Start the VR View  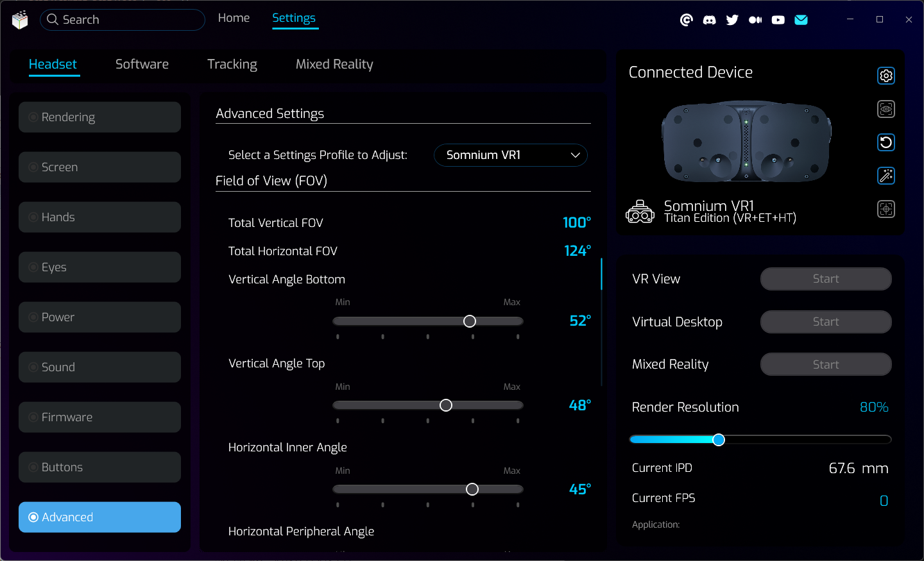coord(825,279)
